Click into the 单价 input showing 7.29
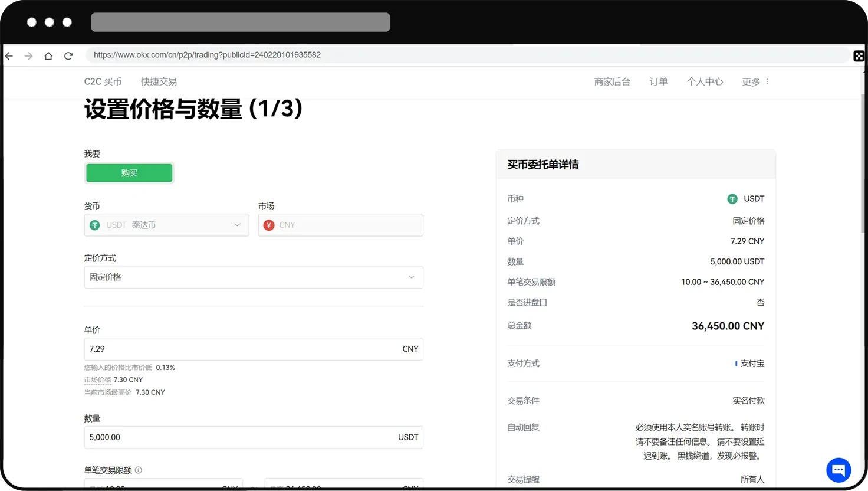868x491 pixels. (254, 349)
